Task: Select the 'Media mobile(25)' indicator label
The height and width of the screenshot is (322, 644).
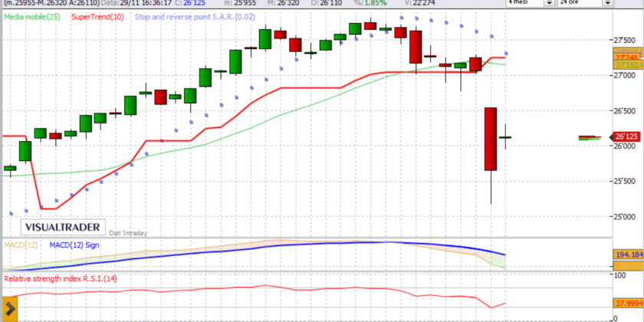Action: 34,17
